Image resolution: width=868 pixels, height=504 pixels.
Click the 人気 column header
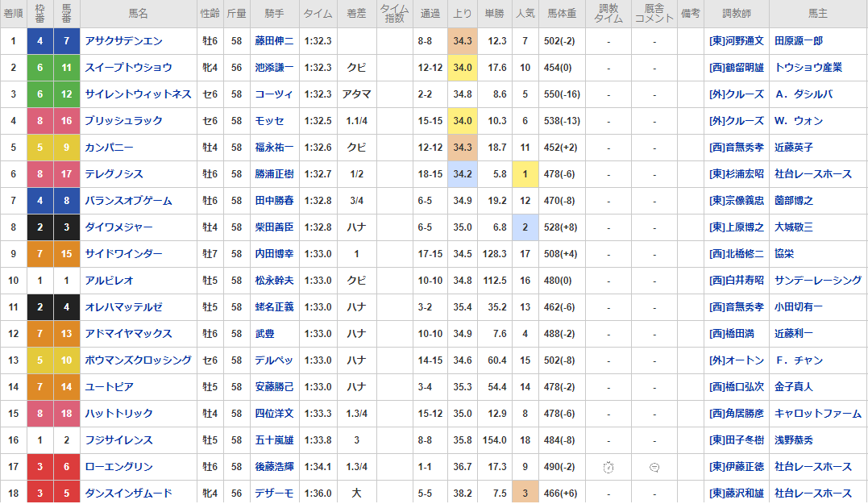click(x=525, y=14)
